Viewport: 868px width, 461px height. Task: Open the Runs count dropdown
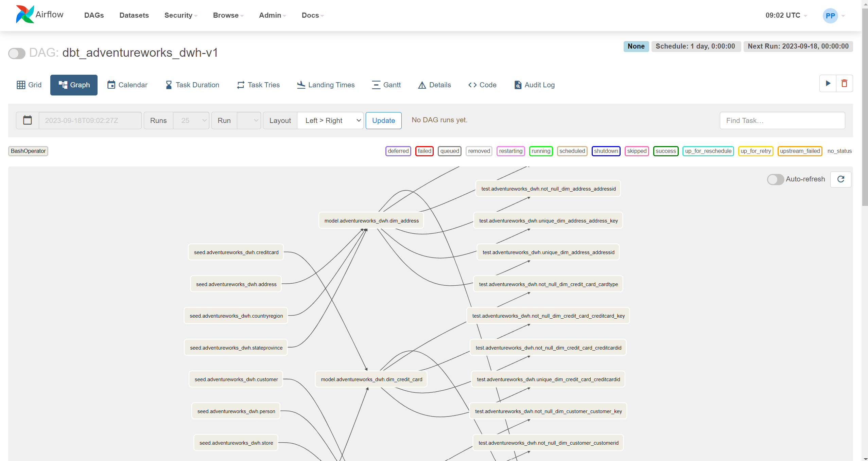pos(191,121)
